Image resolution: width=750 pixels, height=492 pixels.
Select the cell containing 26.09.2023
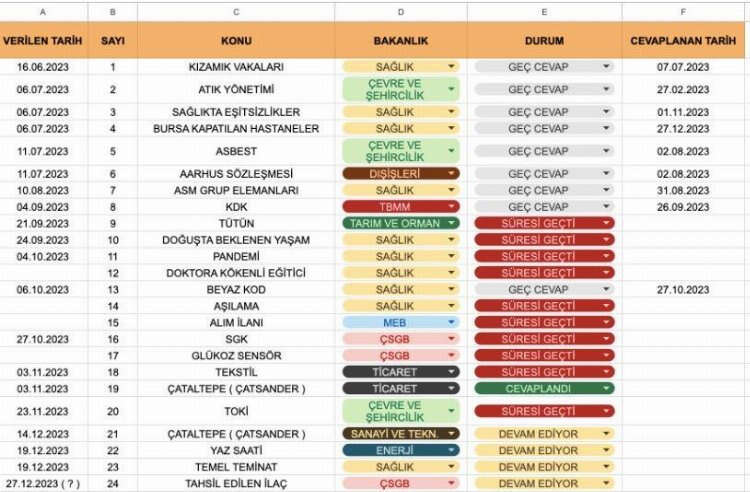pyautogui.click(x=683, y=207)
